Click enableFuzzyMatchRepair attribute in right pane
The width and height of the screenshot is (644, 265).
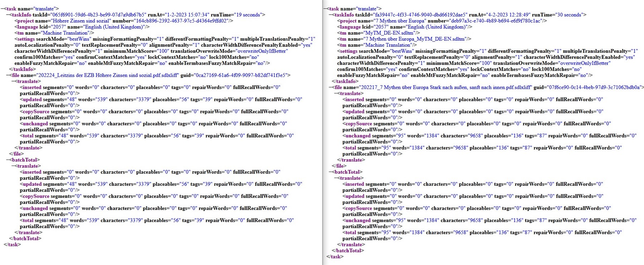point(373,75)
